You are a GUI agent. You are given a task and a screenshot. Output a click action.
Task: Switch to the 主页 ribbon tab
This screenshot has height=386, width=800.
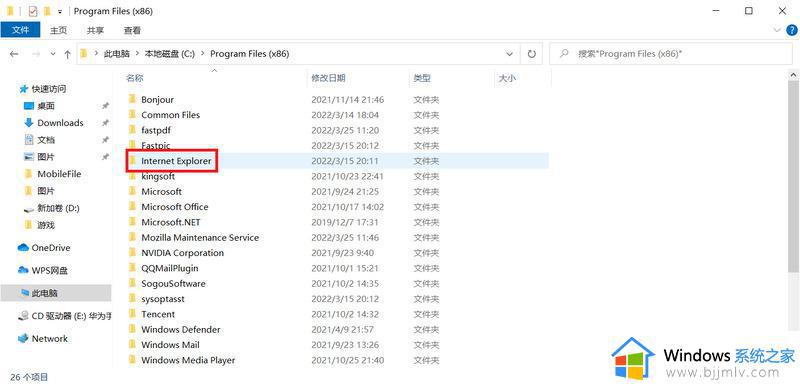point(58,30)
